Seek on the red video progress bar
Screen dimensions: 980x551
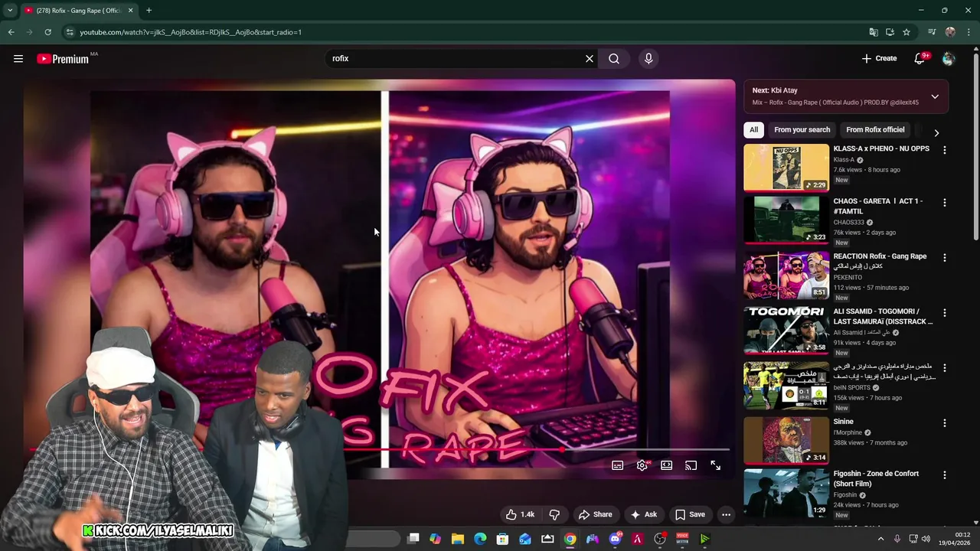(380, 450)
